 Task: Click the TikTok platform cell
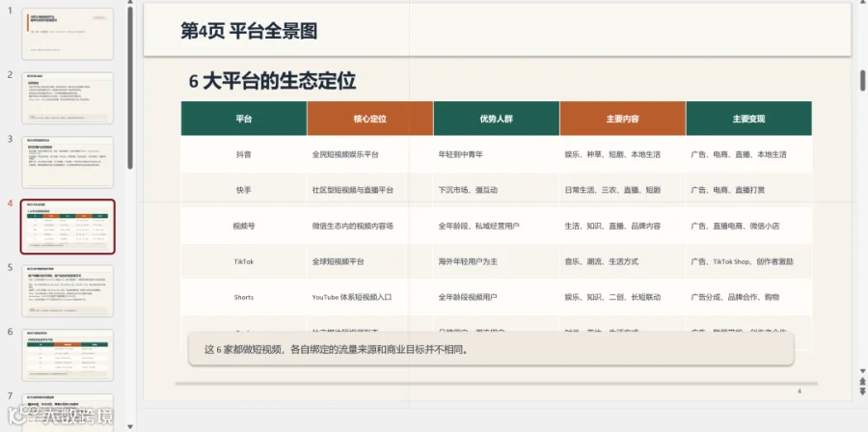[244, 261]
